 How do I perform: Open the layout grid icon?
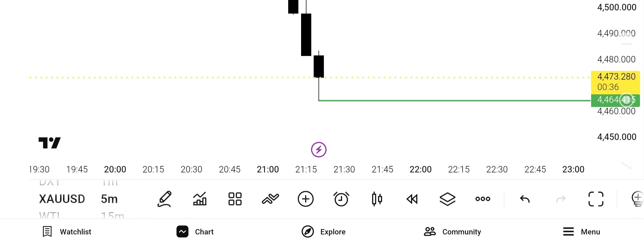[x=235, y=199]
